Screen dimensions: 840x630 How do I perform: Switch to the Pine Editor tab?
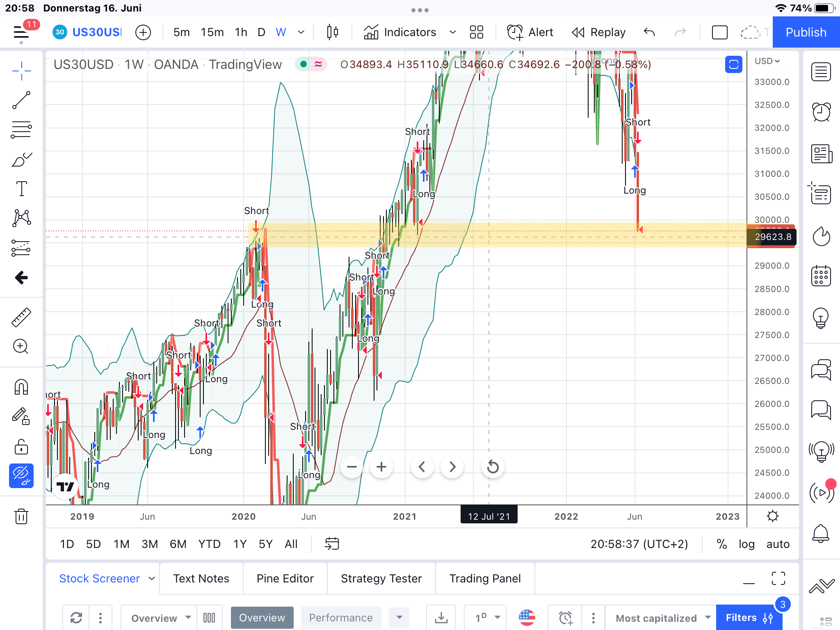[x=285, y=578]
